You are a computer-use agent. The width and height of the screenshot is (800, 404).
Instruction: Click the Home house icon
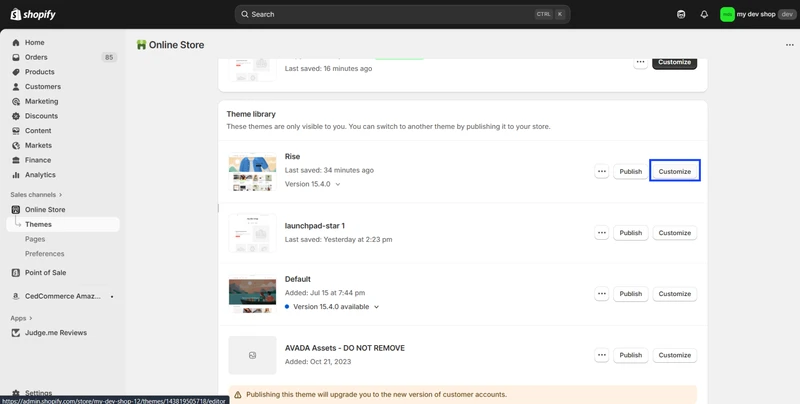tap(16, 42)
